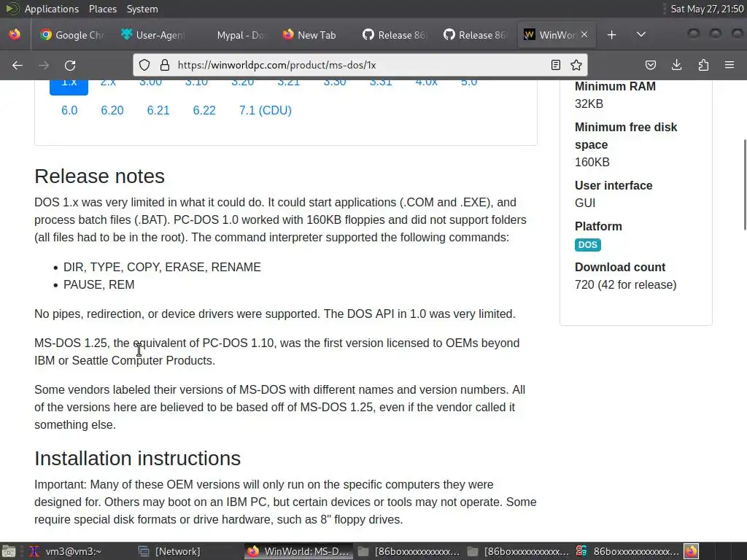Click the 'GUI' user interface value
The width and height of the screenshot is (747, 560).
point(585,203)
